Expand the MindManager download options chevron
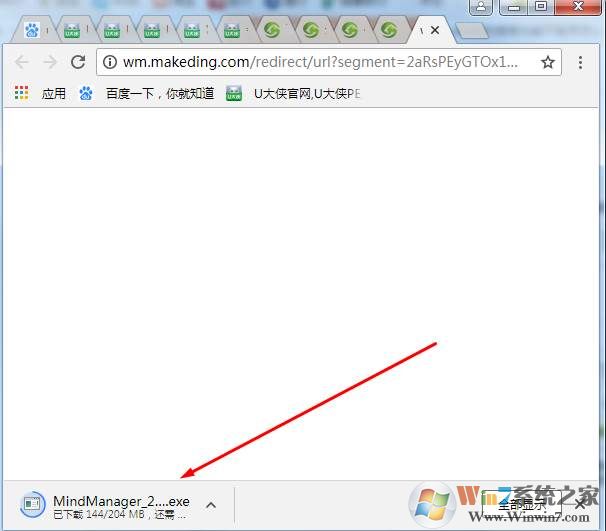The width and height of the screenshot is (606, 531). pos(211,505)
